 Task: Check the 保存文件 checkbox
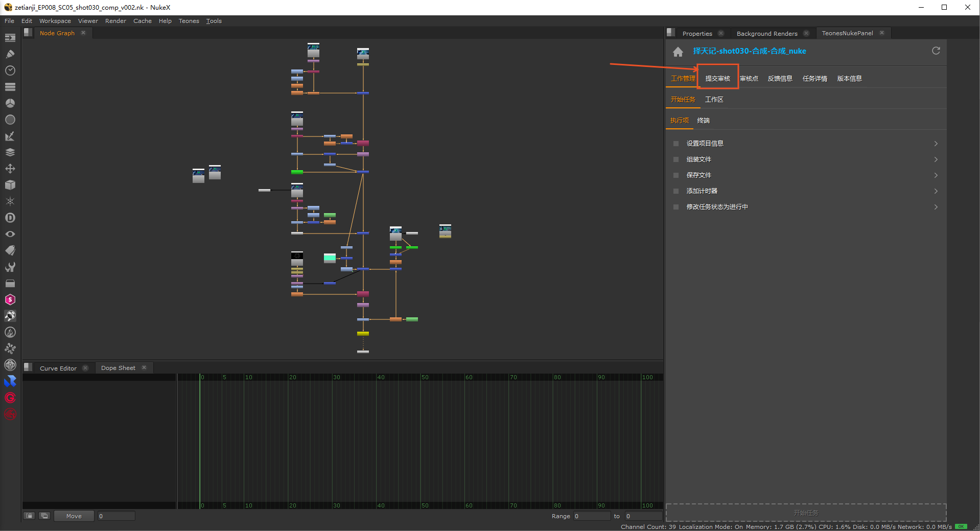click(x=676, y=175)
